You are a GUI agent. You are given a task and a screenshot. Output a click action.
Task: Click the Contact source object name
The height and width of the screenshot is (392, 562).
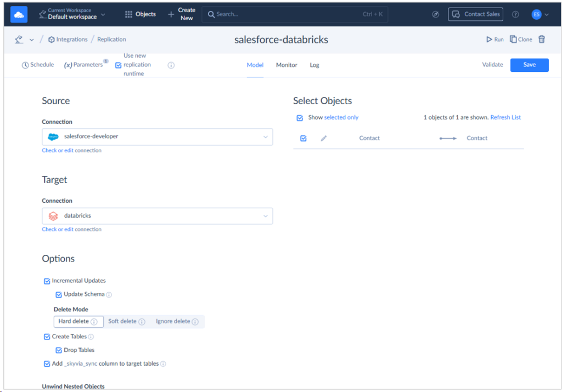(369, 138)
